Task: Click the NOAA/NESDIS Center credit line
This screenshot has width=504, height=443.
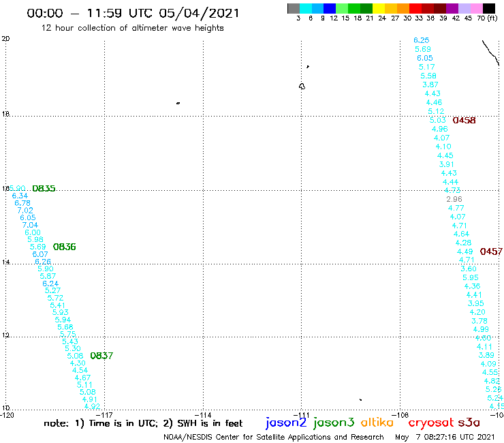Action: point(274,437)
